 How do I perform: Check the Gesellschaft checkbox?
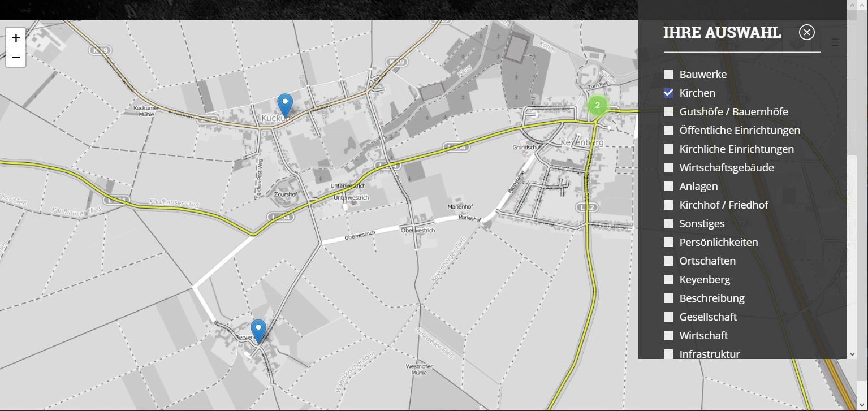668,317
